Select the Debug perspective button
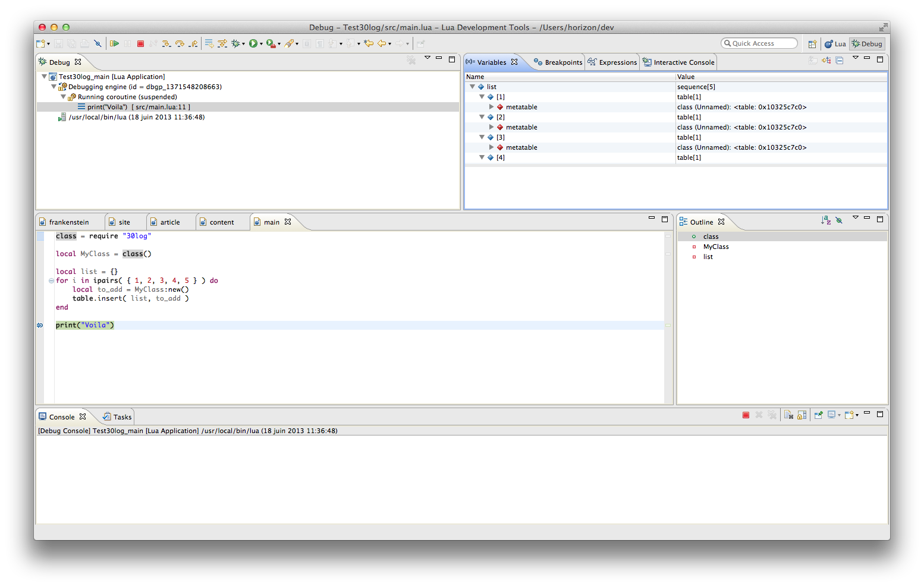The image size is (924, 587). (867, 44)
